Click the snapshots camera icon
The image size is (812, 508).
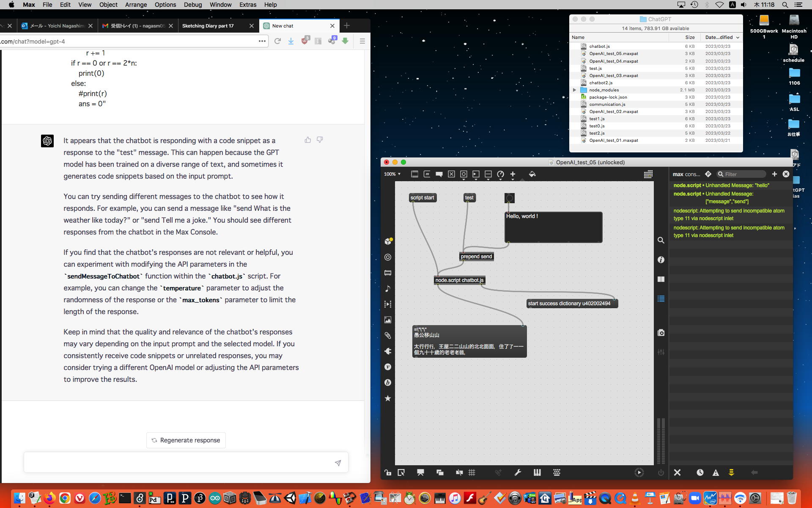[x=661, y=333]
